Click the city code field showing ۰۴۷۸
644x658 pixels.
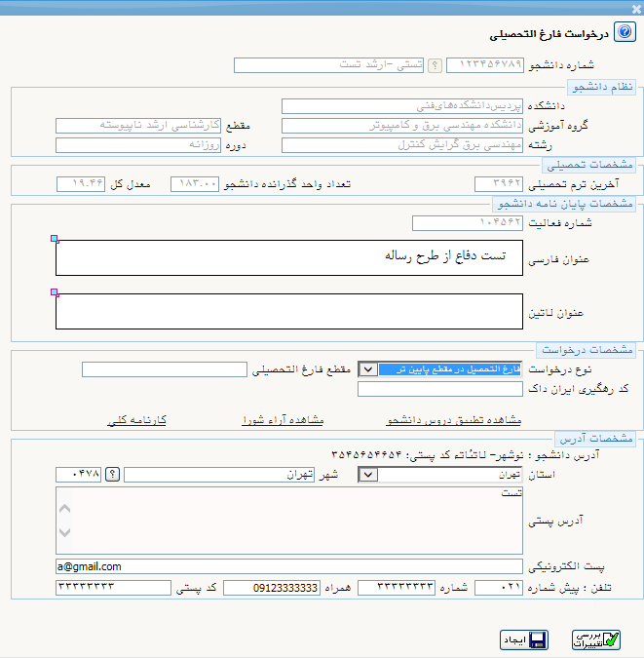coord(79,475)
